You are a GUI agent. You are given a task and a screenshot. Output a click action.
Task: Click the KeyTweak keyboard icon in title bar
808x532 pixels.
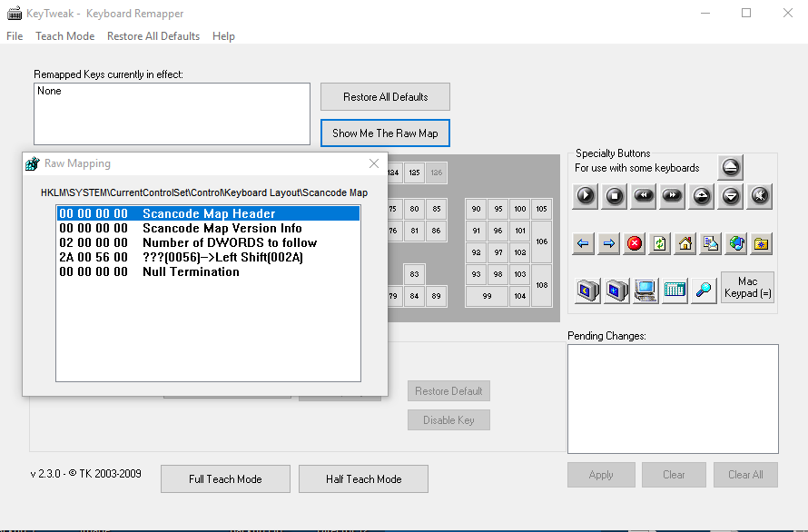click(x=15, y=14)
